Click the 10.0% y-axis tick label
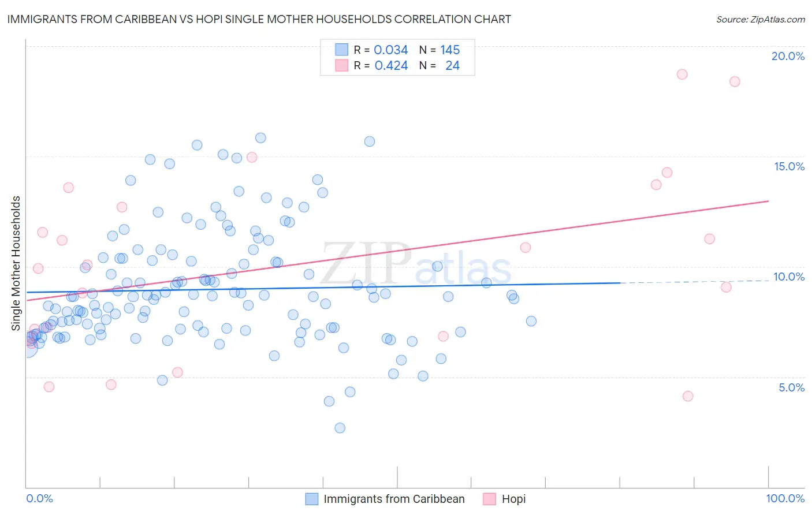This screenshot has height=515, width=812. pos(789,277)
